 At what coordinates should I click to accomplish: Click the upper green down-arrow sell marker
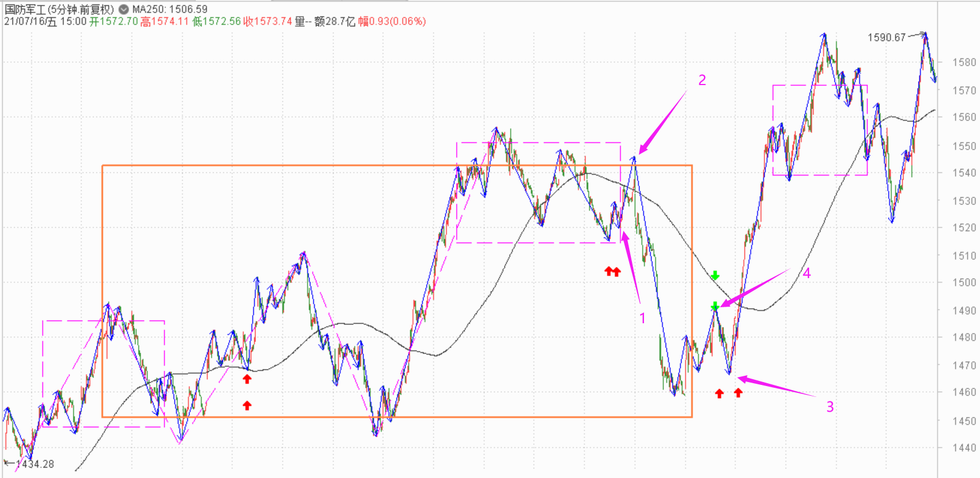point(715,276)
